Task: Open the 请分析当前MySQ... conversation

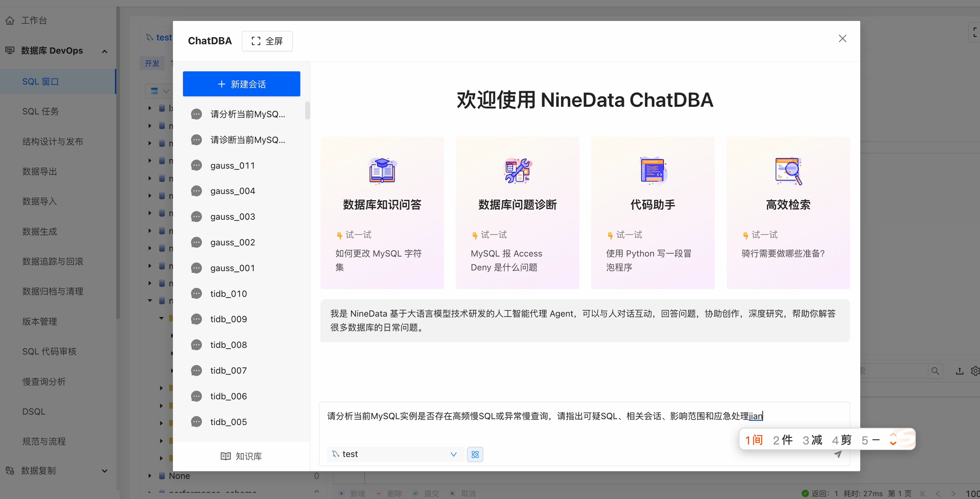Action: coord(241,114)
